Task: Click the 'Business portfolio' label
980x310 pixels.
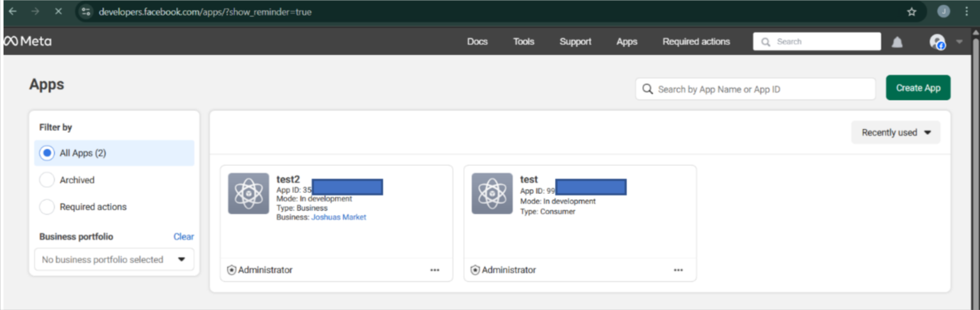Action: point(76,236)
